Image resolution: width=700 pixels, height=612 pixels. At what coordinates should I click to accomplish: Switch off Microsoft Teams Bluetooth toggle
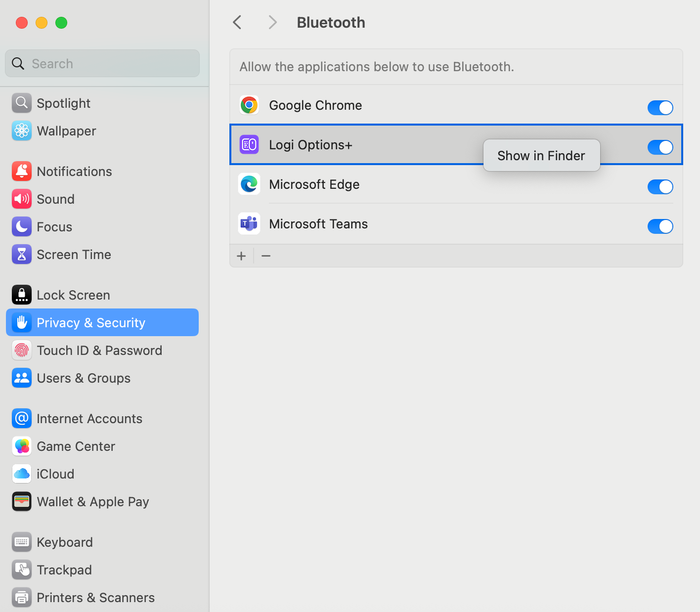(x=660, y=226)
